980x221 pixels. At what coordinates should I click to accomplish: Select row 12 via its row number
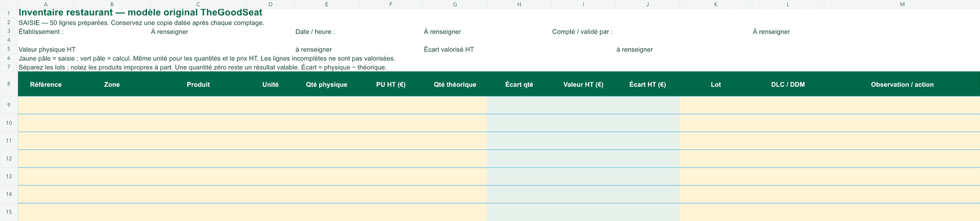point(9,159)
